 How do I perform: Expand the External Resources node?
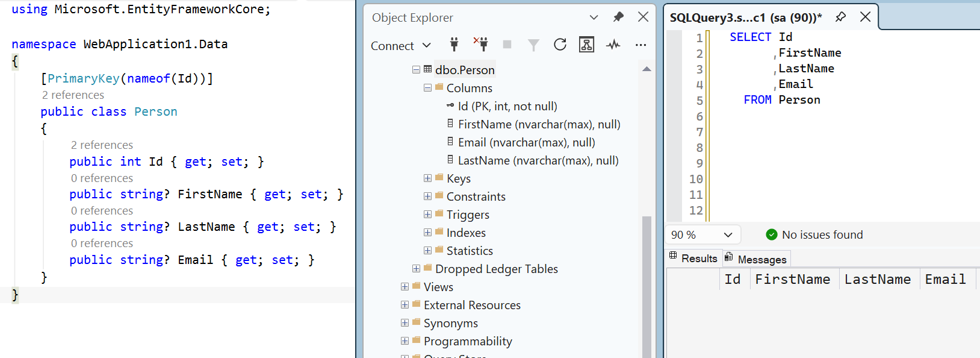pyautogui.click(x=405, y=304)
